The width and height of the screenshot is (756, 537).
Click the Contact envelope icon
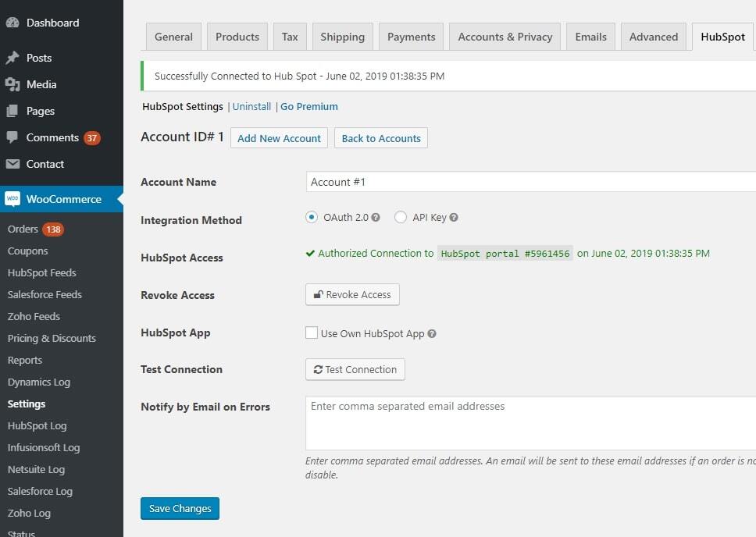12,164
